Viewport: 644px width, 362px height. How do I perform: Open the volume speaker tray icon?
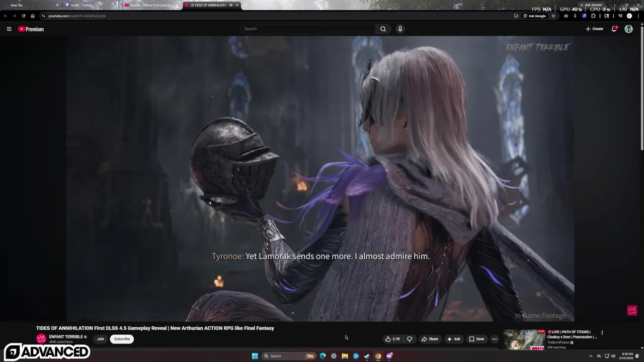(613, 356)
